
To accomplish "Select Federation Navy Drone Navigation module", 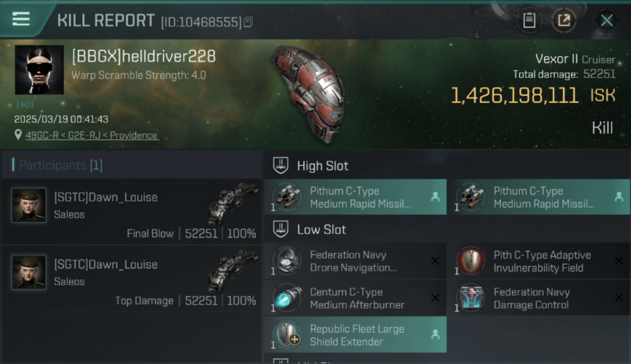I will [x=355, y=261].
